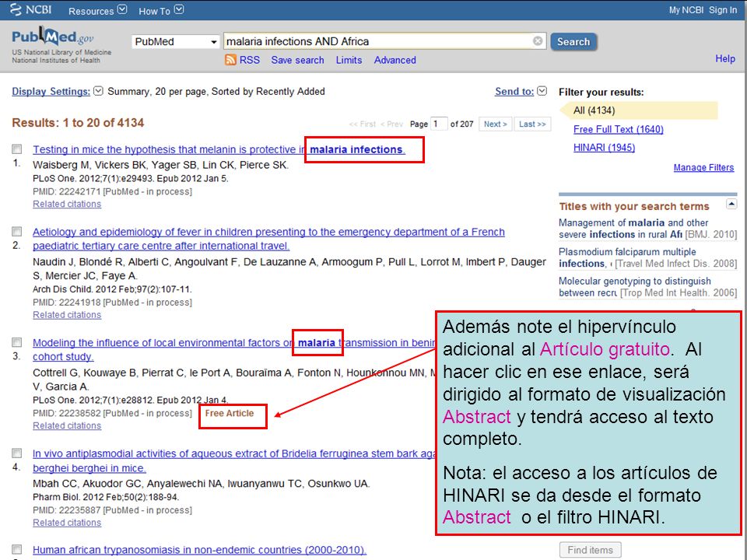
Task: Click My NCBI in the top bar
Action: (686, 10)
